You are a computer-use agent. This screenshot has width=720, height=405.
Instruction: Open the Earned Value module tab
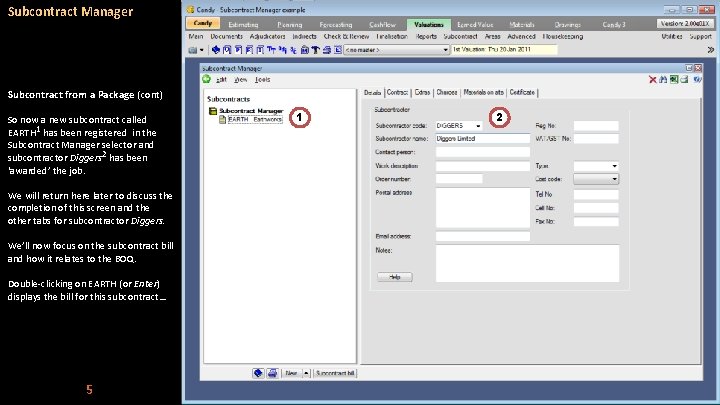pyautogui.click(x=475, y=24)
